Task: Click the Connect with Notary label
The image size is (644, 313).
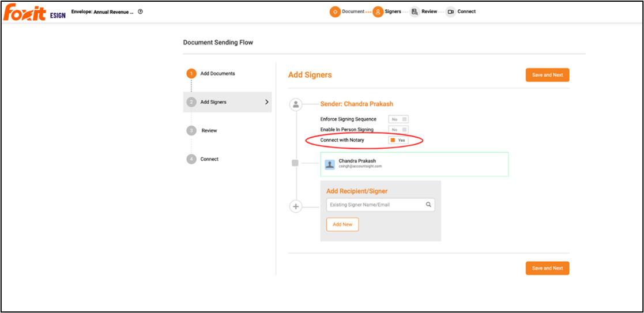Action: [342, 140]
